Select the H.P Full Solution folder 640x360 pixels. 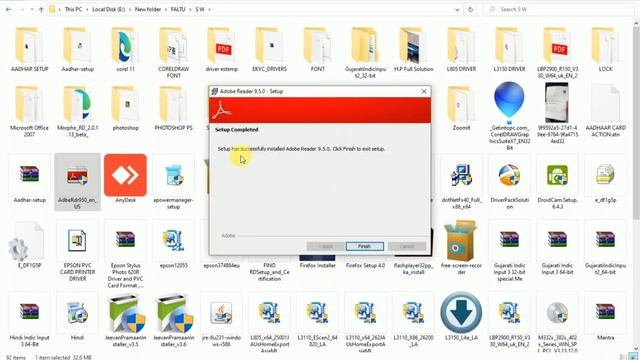click(413, 50)
